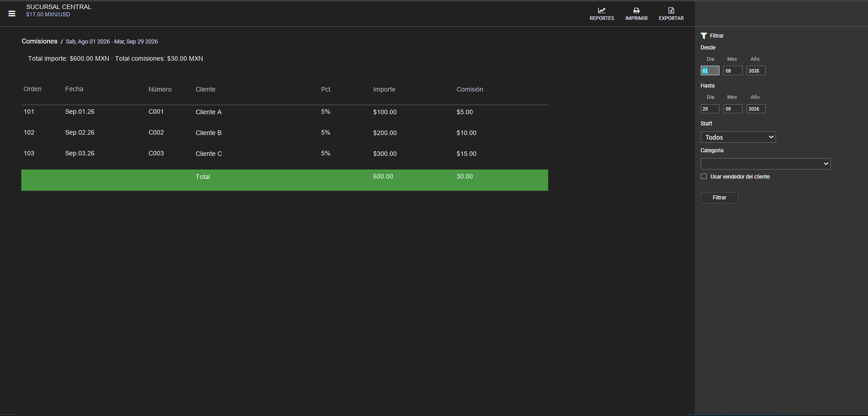Image resolution: width=868 pixels, height=416 pixels.
Task: Focus the Desde Año field
Action: (756, 71)
